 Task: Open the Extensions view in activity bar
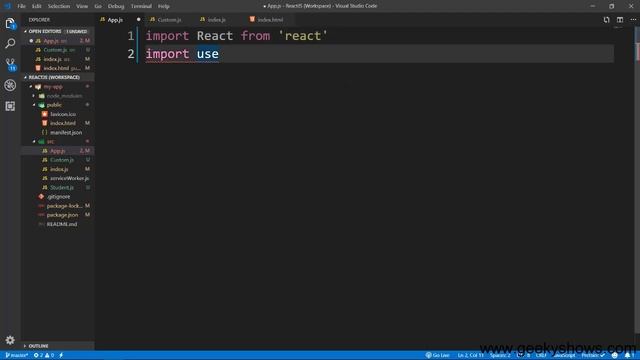[x=10, y=106]
